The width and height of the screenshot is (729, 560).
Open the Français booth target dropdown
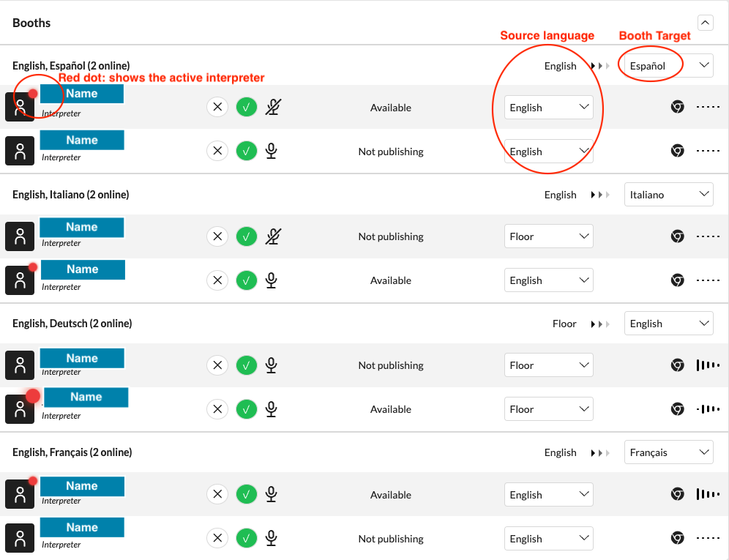pyautogui.click(x=668, y=452)
